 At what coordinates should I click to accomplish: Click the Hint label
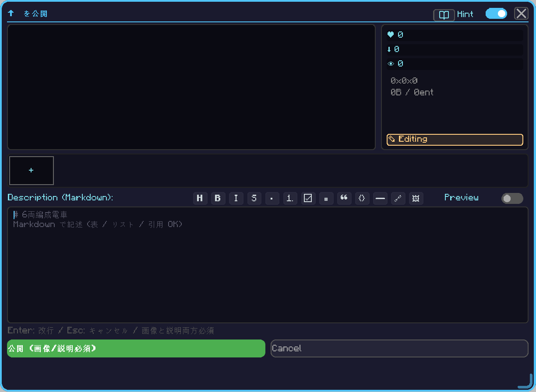click(465, 14)
